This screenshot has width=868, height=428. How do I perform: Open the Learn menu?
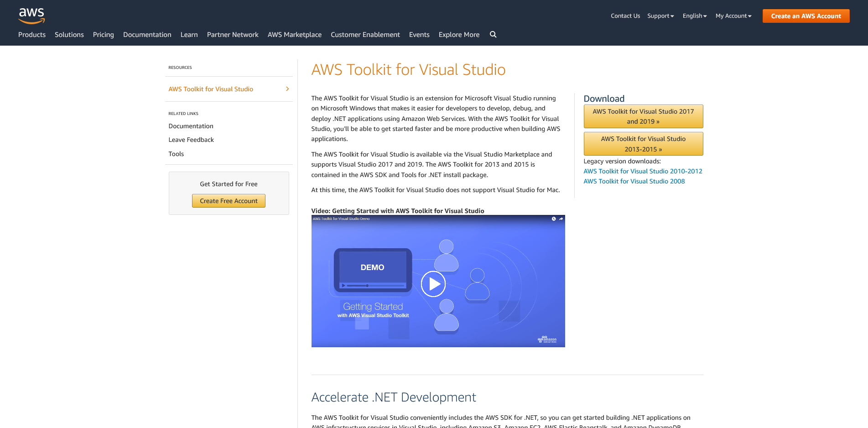pyautogui.click(x=189, y=35)
